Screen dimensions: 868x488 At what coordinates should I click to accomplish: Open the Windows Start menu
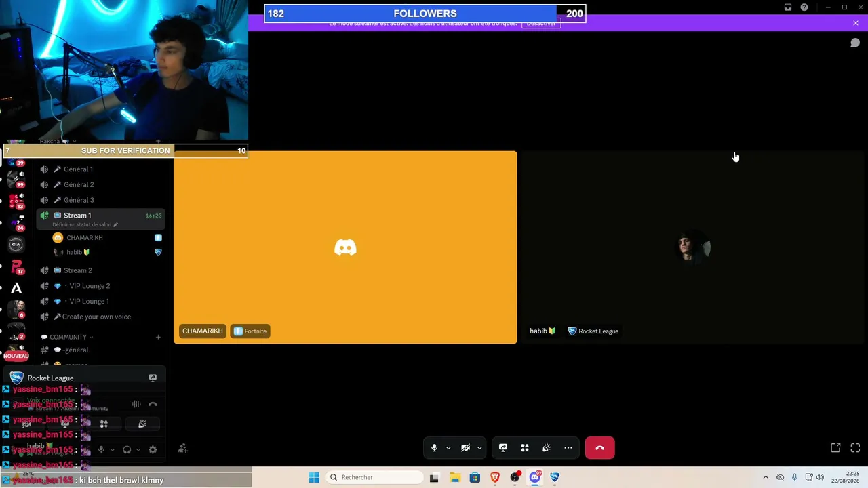coord(314,477)
